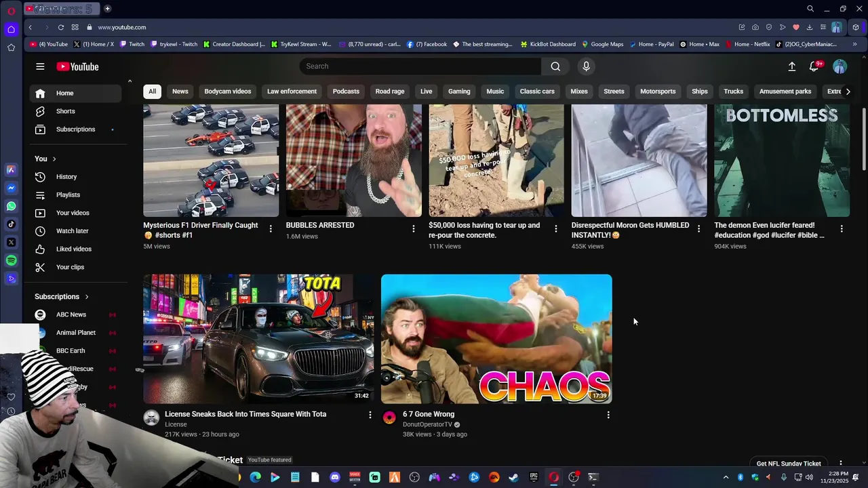Image resolution: width=868 pixels, height=488 pixels.
Task: Open the account avatar menu
Action: (x=840, y=66)
